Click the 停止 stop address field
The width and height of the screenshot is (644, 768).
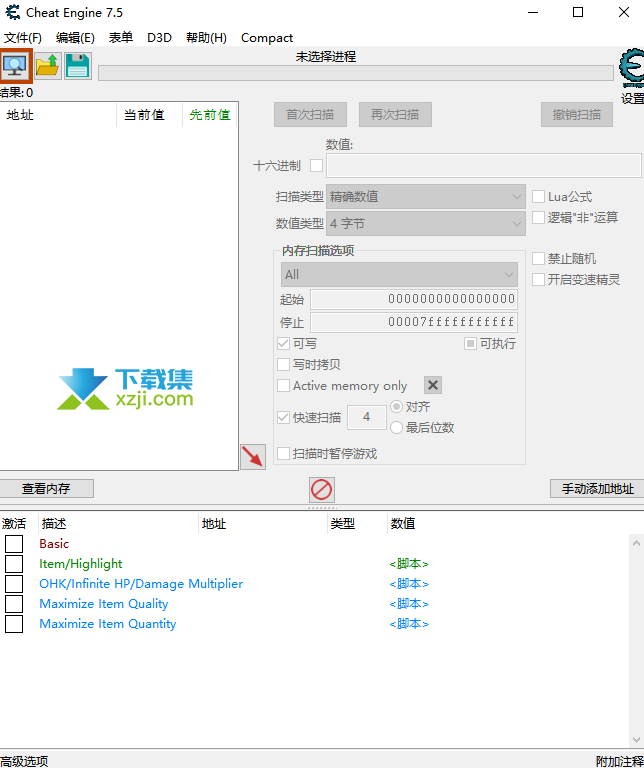coord(414,322)
